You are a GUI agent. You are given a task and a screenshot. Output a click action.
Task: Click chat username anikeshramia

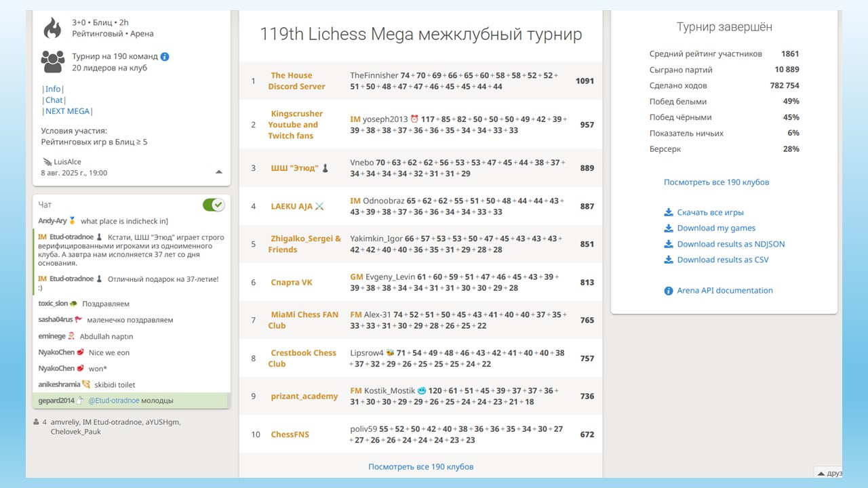[60, 384]
